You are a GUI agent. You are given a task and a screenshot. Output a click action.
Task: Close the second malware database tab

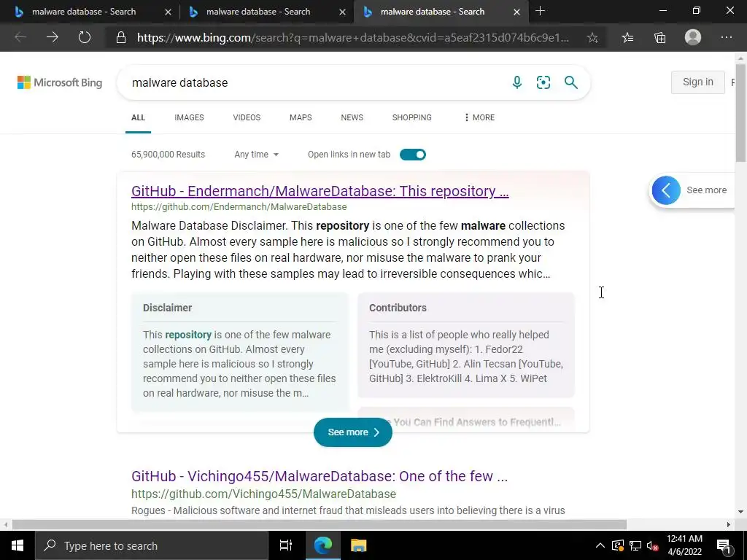(343, 12)
